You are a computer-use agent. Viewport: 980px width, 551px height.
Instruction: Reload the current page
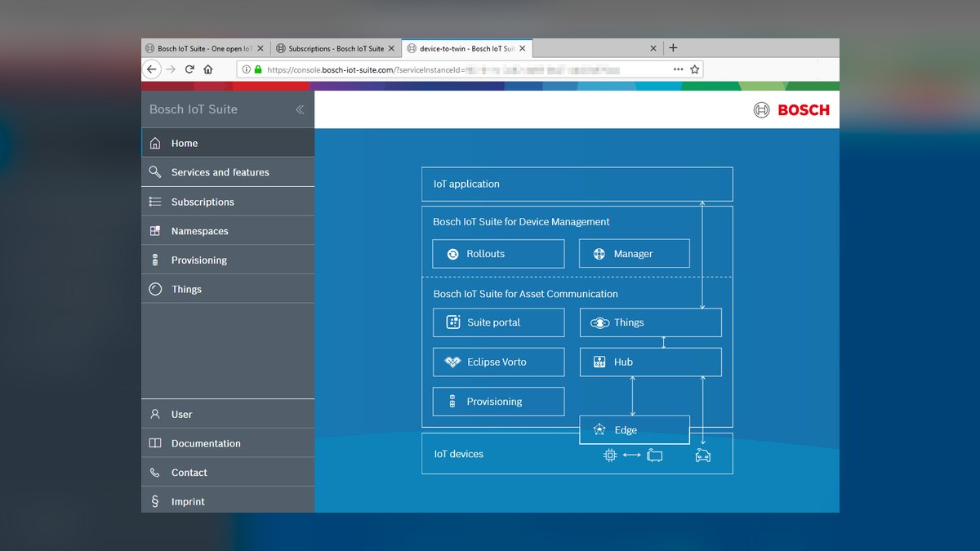tap(189, 69)
